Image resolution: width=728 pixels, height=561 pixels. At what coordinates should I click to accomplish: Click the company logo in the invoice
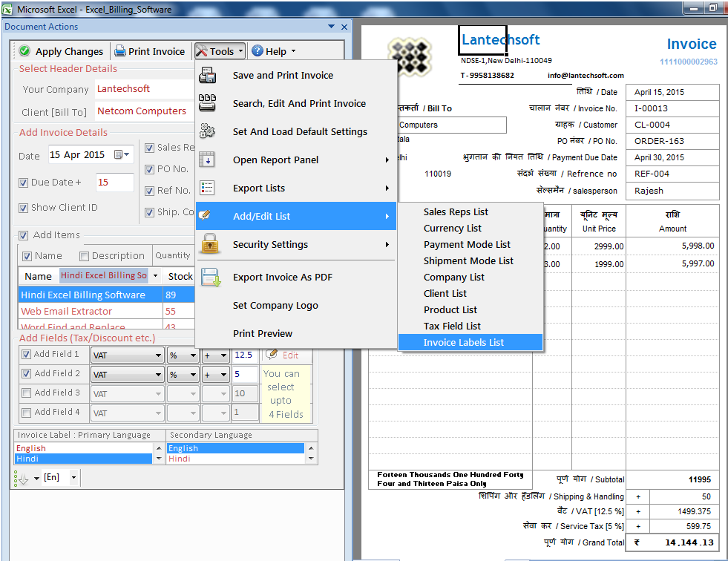tap(410, 56)
